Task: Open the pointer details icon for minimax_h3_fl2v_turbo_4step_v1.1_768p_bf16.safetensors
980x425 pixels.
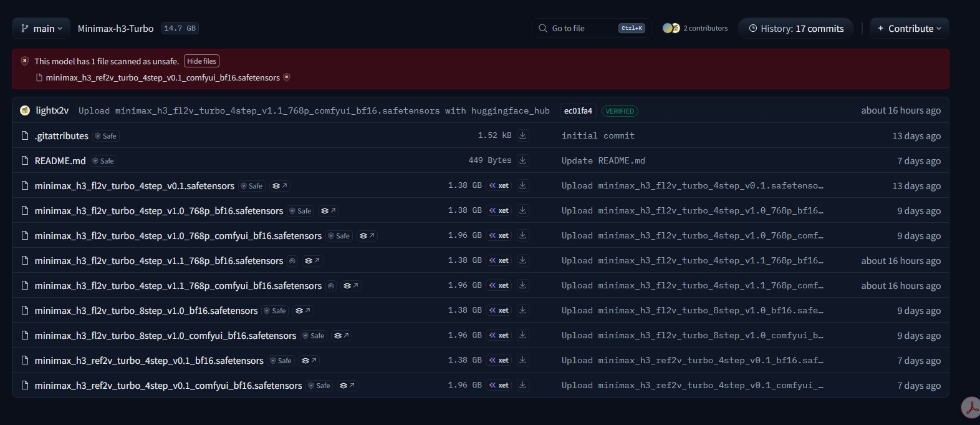Action: 311,261
